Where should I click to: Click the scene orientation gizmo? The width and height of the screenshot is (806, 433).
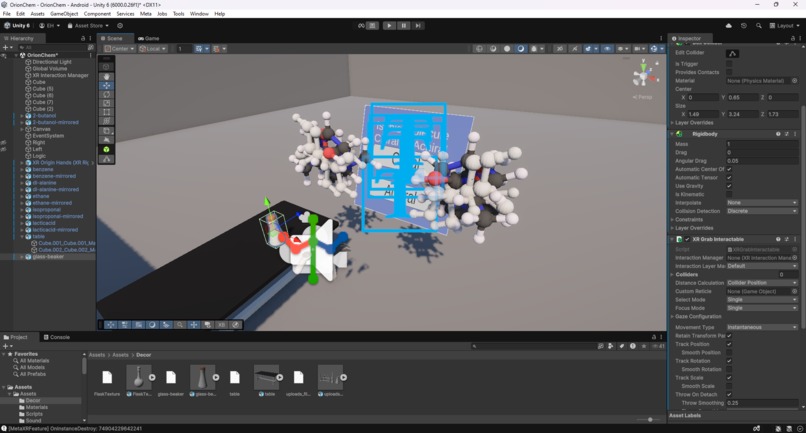tap(644, 74)
